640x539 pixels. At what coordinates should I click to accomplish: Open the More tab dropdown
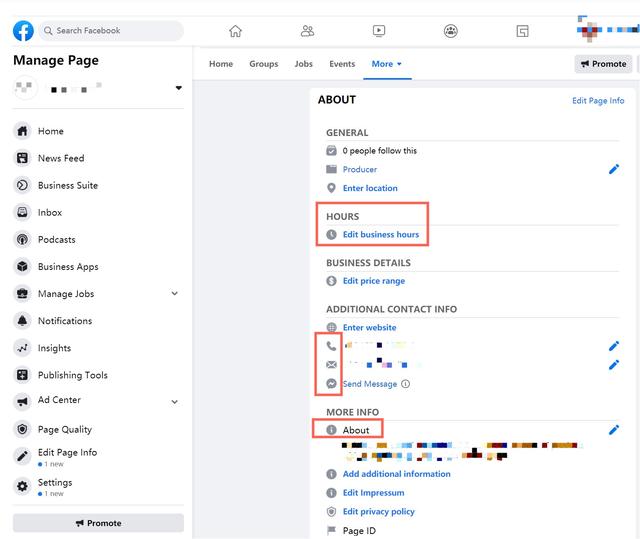click(387, 64)
